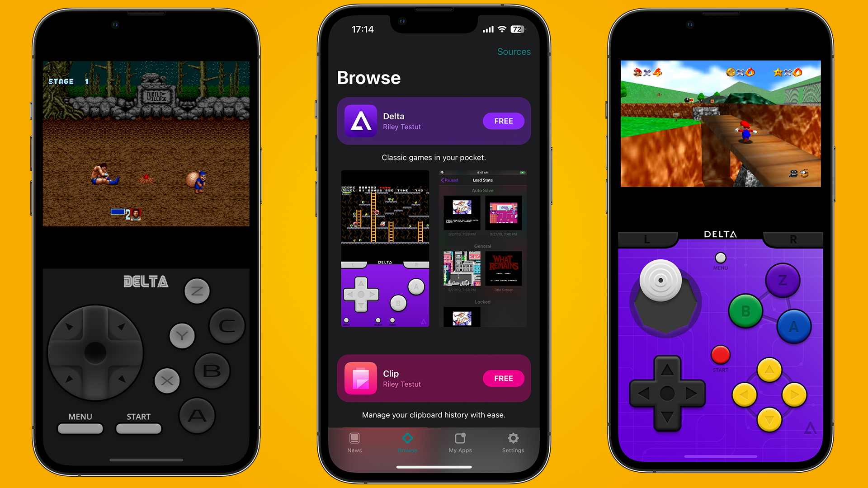This screenshot has width=868, height=488.
Task: Click the FREE button for Delta app
Action: pyautogui.click(x=503, y=120)
